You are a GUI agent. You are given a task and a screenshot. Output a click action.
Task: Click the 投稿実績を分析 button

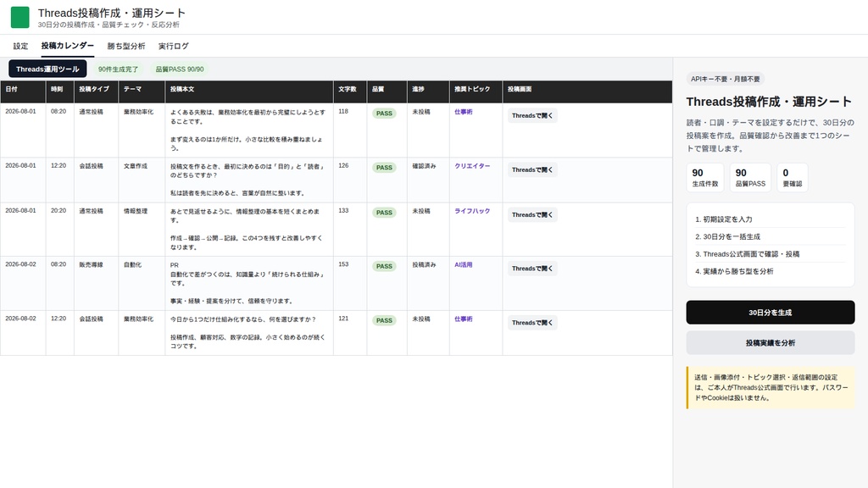coord(770,343)
